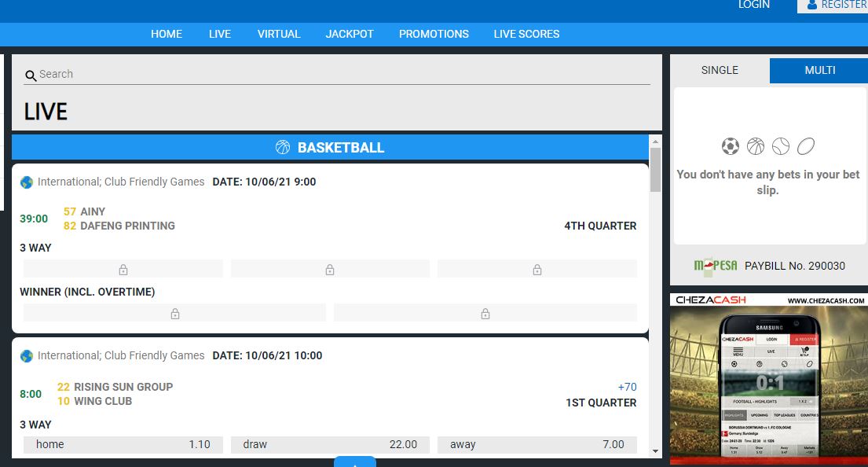Click the search magnifier icon
The width and height of the screenshot is (868, 467).
[x=31, y=75]
